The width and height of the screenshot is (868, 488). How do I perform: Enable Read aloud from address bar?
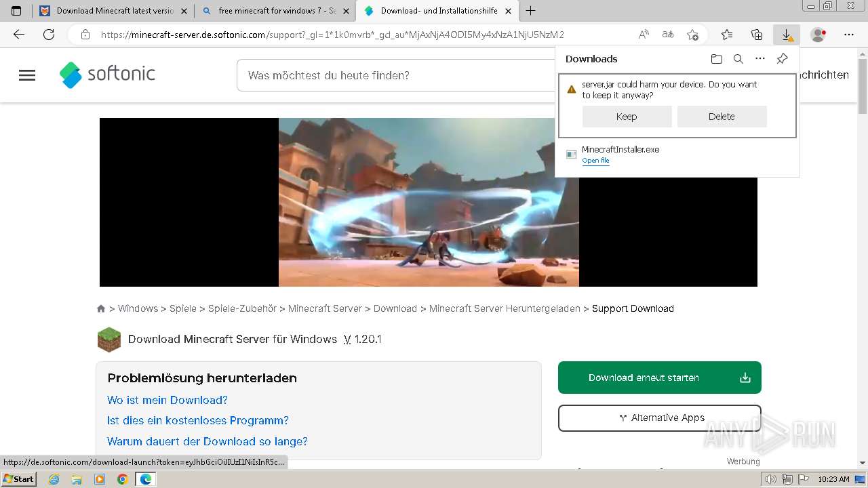click(x=644, y=35)
